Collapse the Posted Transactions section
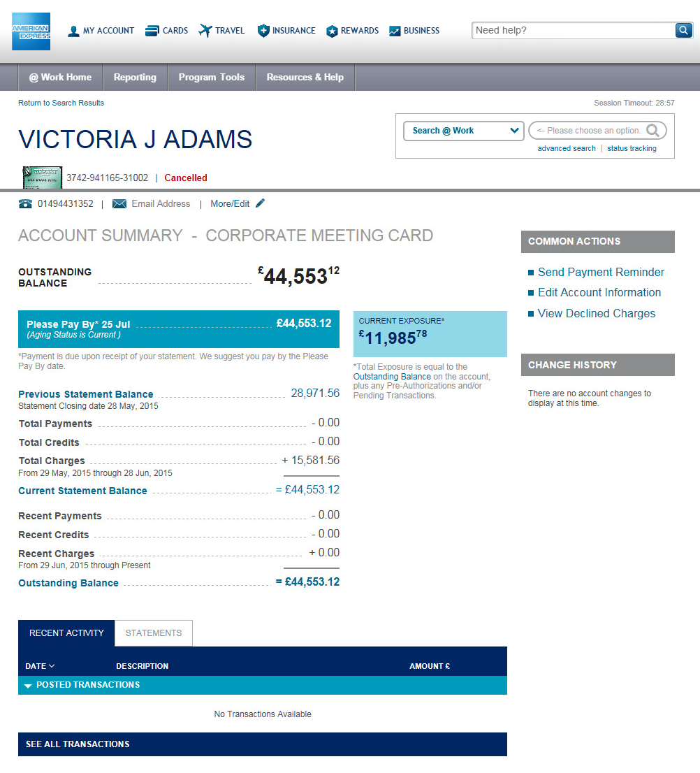 28,686
